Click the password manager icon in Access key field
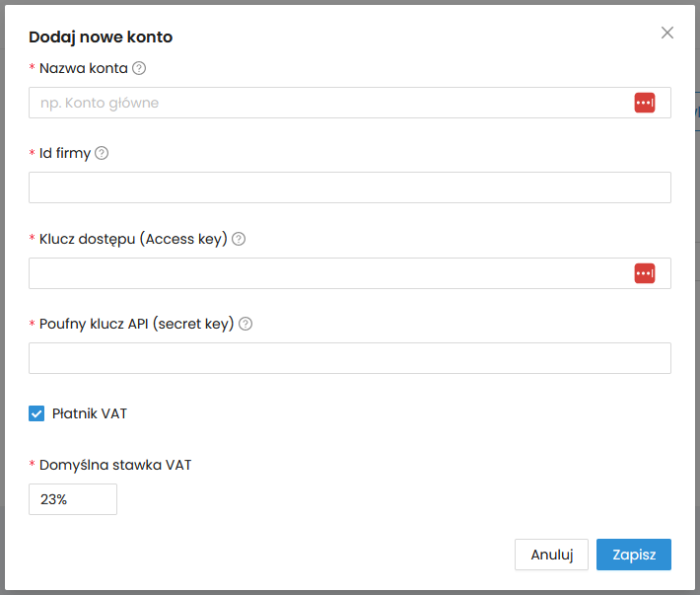 [644, 273]
